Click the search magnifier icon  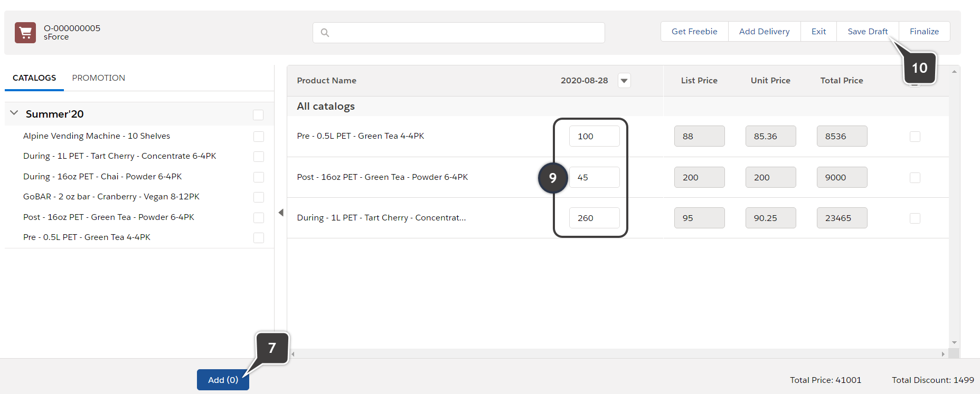[325, 33]
